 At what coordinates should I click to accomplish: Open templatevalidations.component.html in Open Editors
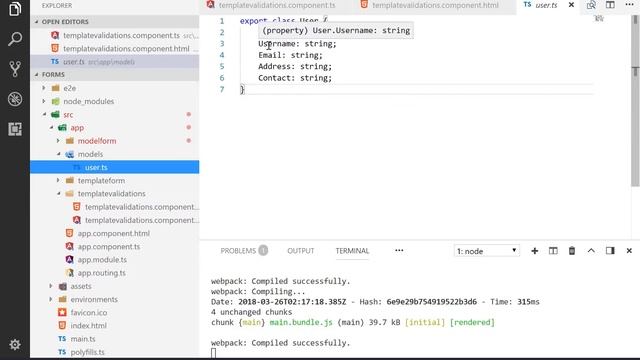(115, 49)
